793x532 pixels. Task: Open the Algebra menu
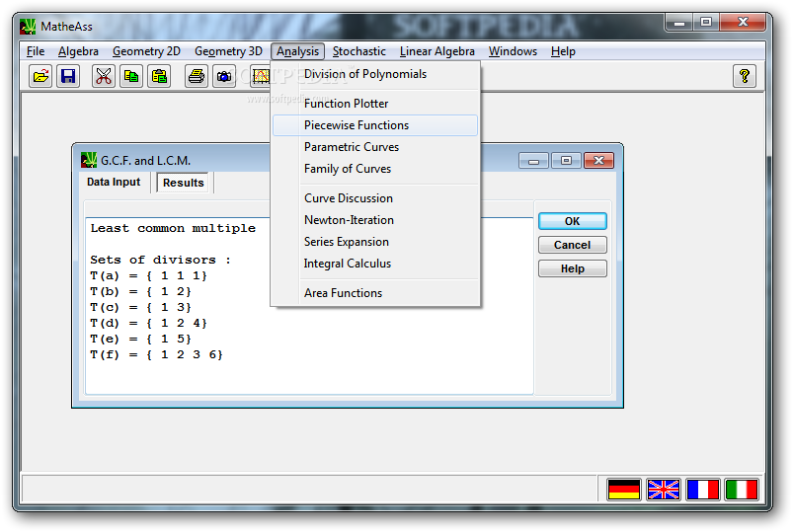click(x=78, y=51)
